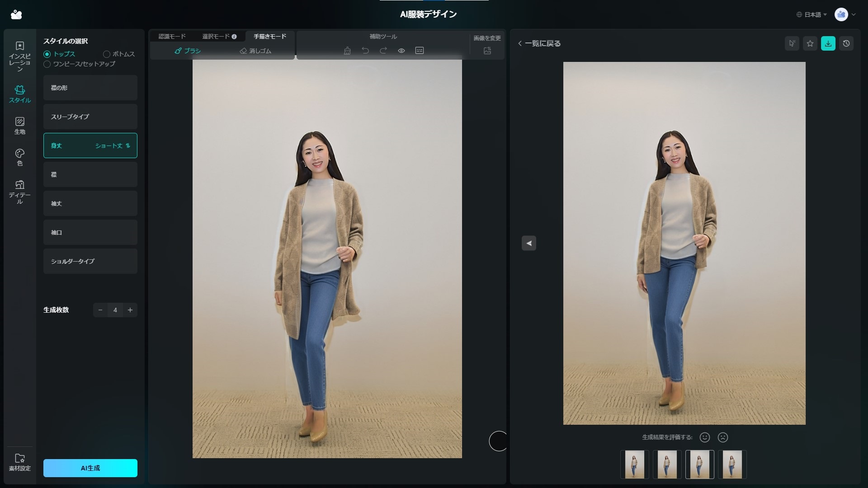
Task: Expand the スリーブタイプ option row
Action: [90, 117]
